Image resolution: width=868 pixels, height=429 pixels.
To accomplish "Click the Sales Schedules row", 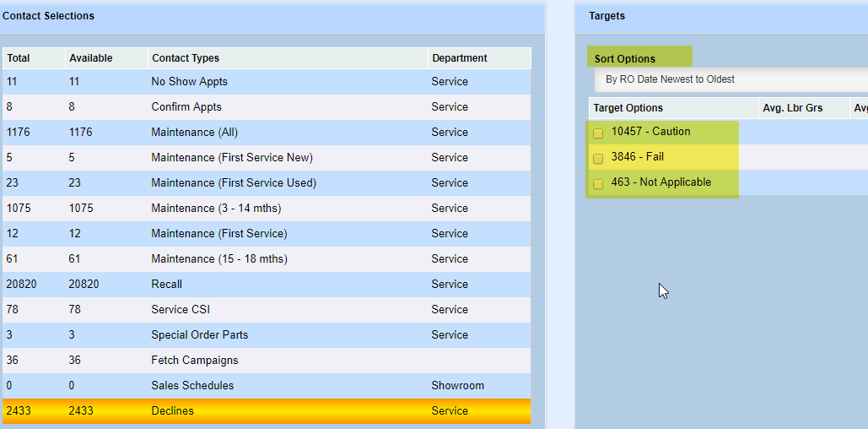I will point(192,386).
